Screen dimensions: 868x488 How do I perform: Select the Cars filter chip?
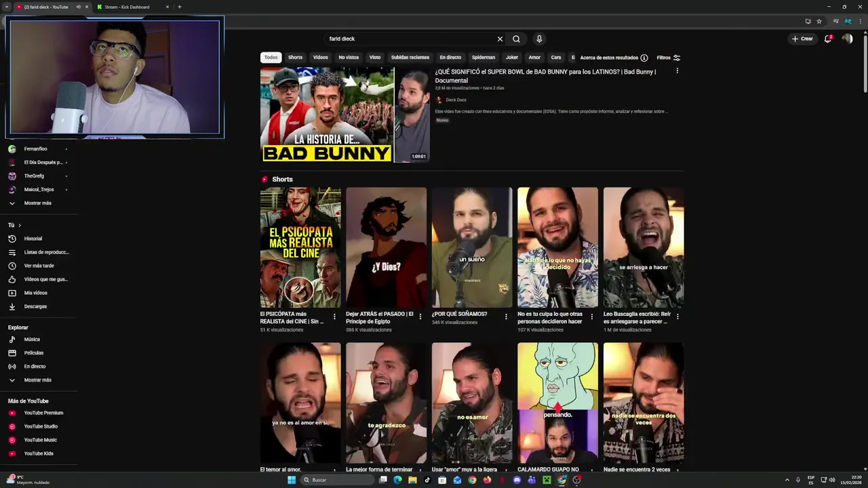coord(556,58)
